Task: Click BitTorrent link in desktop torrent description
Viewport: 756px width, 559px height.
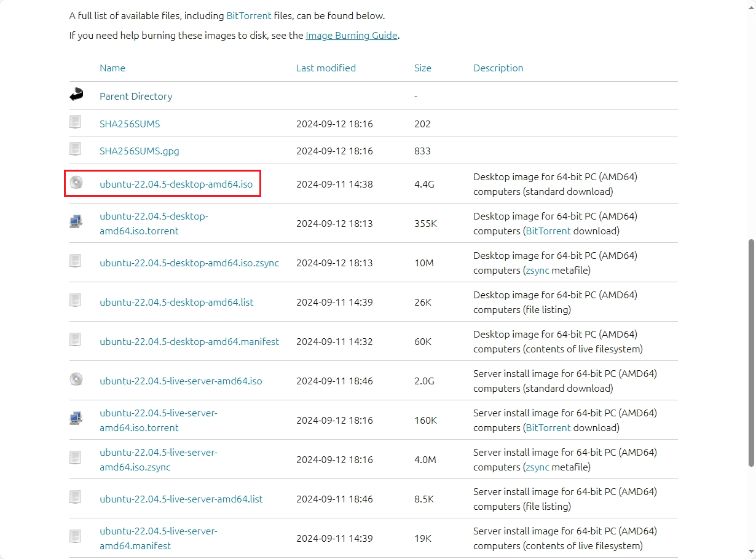Action: pos(548,231)
